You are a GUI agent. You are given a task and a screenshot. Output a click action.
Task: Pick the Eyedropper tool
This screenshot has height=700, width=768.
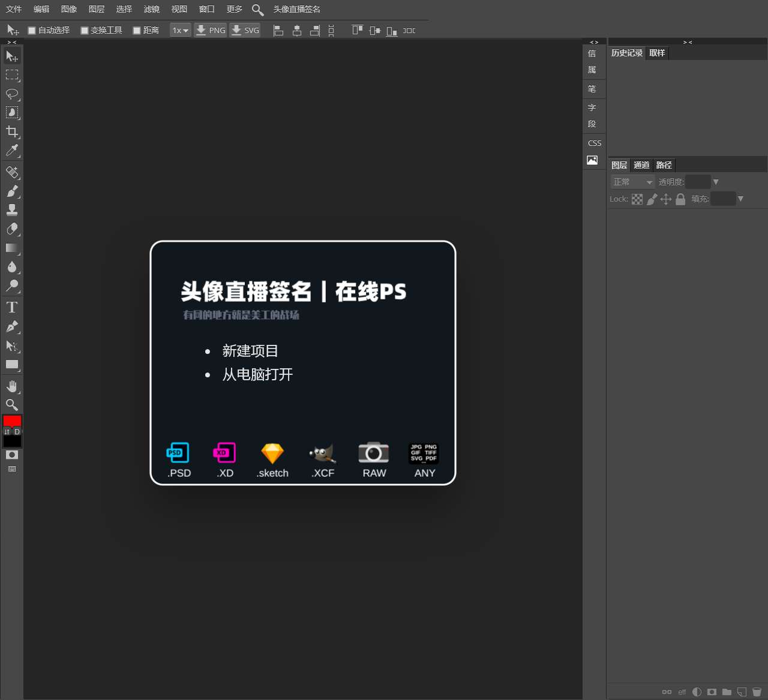[x=12, y=150]
